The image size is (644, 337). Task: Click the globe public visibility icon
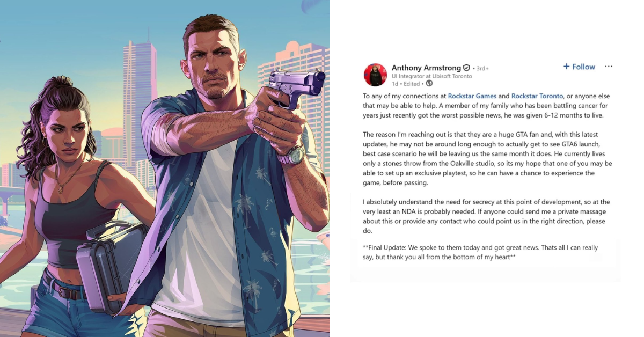point(429,84)
